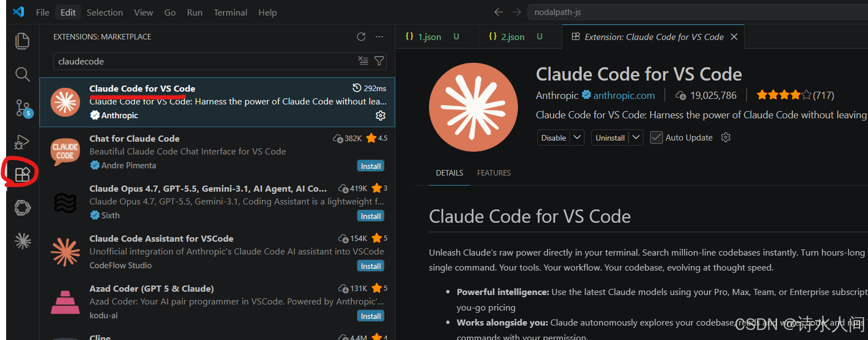868x340 pixels.
Task: Install Claude Code Assistant for VSCode
Action: pyautogui.click(x=371, y=266)
